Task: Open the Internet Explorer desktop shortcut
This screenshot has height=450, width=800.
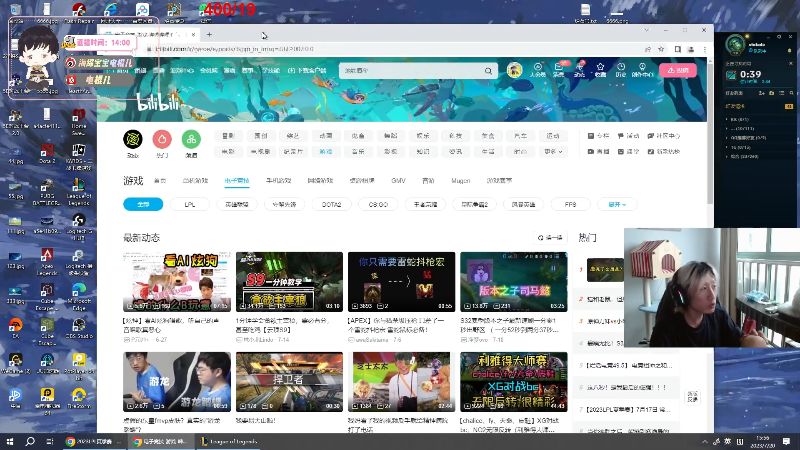Action: pos(110,12)
